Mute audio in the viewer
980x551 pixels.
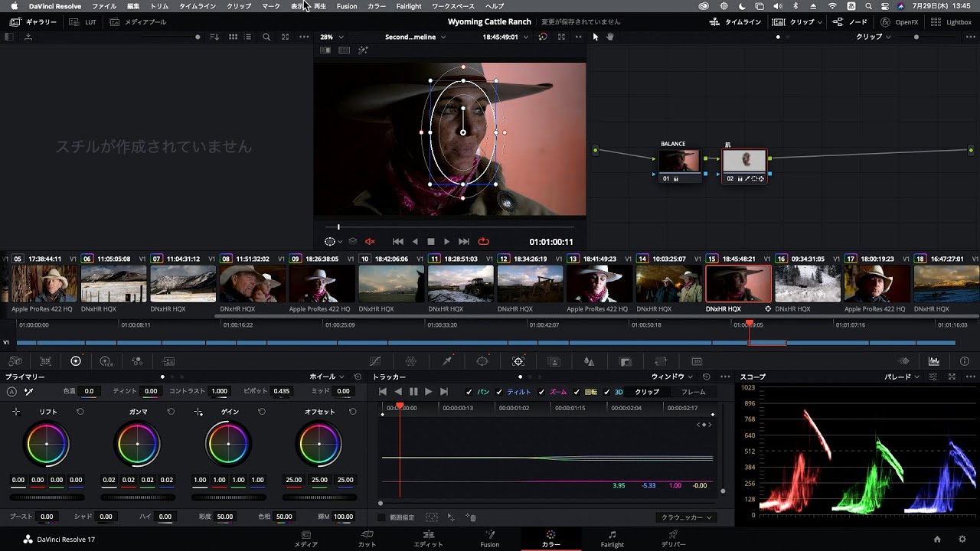pos(370,240)
